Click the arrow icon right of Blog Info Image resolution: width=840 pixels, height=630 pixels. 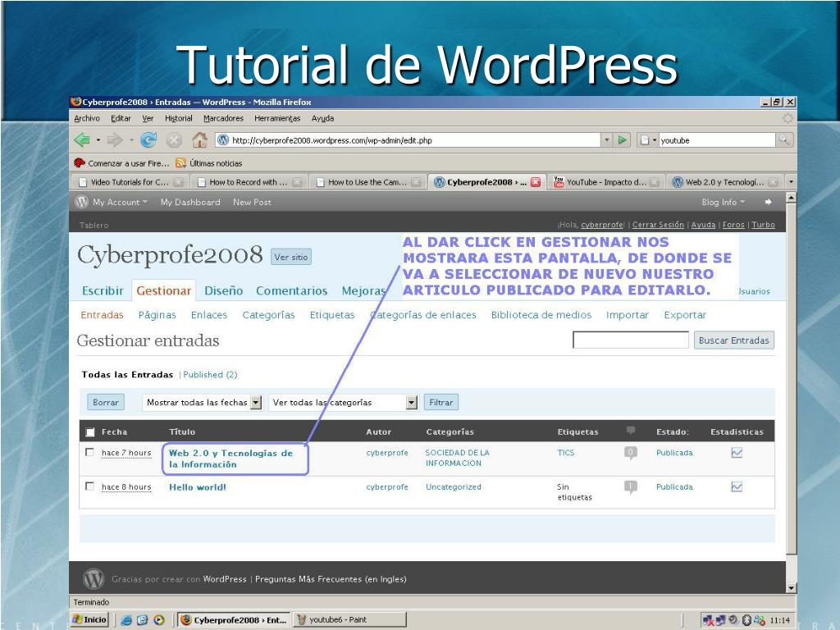point(768,202)
